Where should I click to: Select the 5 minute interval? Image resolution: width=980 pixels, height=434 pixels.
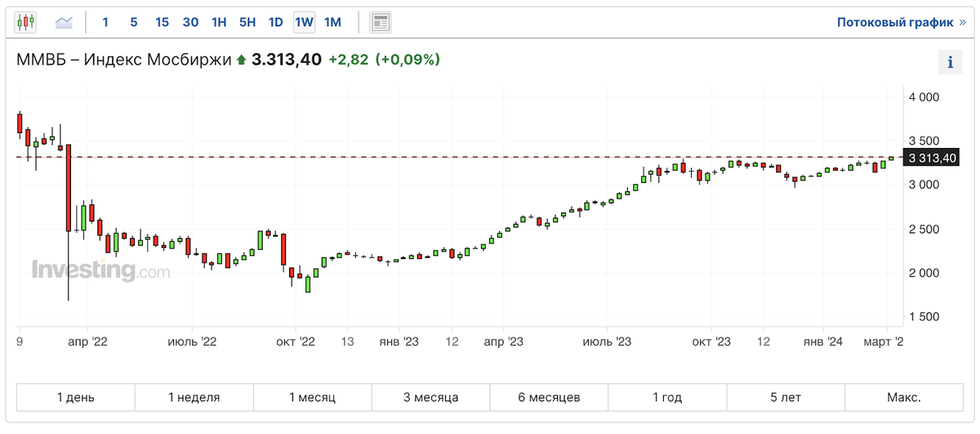pos(134,22)
